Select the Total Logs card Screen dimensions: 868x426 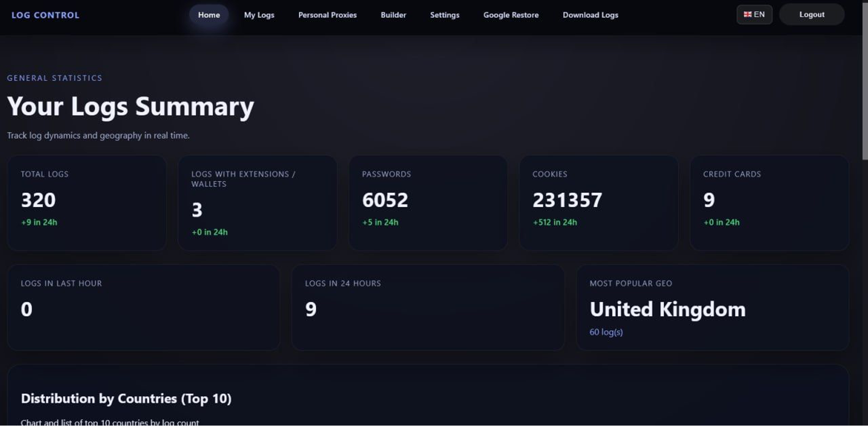click(86, 203)
